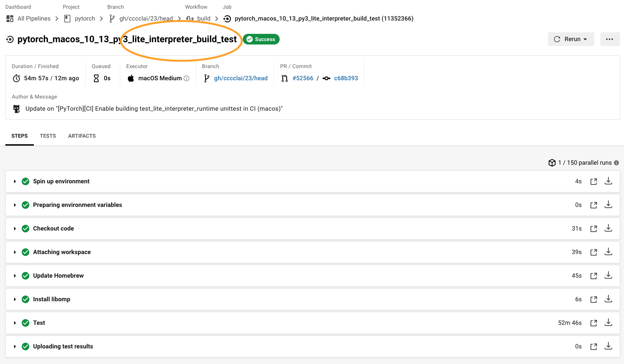The image size is (624, 364).
Task: Click the Checkout code step title
Action: pos(53,229)
